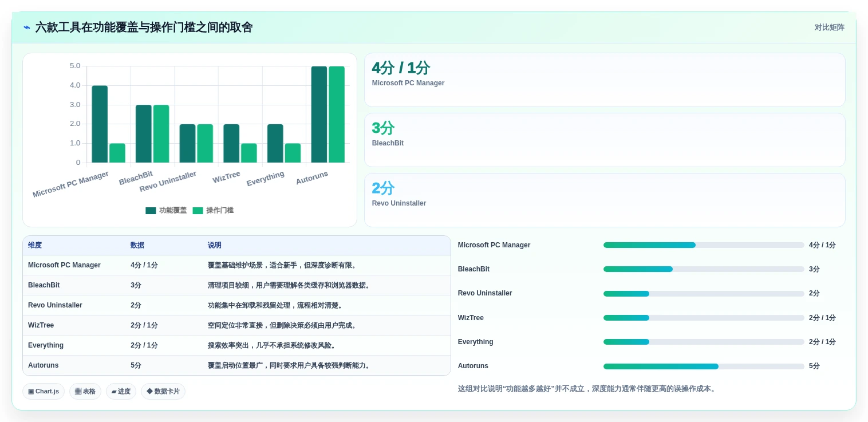
Task: Open the 2分 Revo Uninstaller data card
Action: pyautogui.click(x=605, y=200)
